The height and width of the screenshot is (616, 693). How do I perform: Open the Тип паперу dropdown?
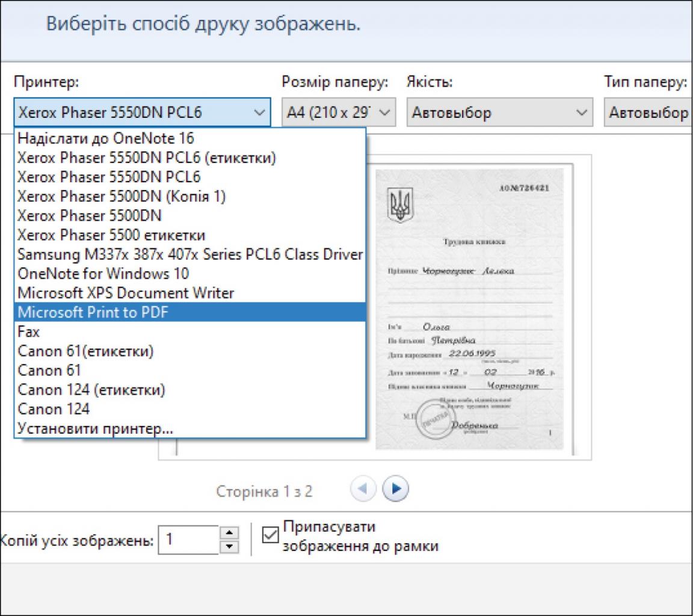(648, 112)
